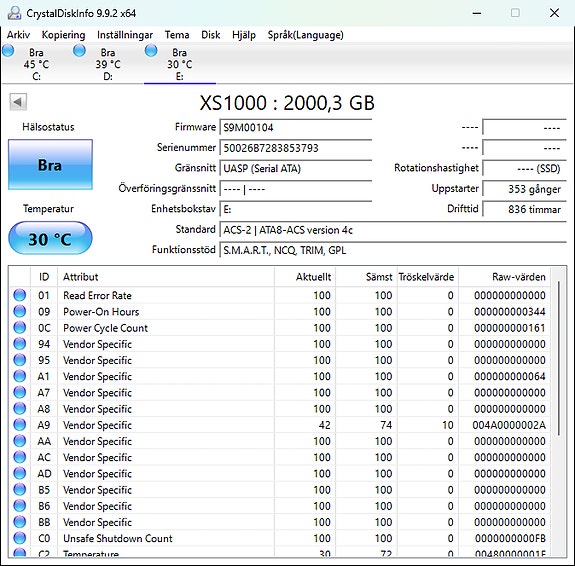Viewport: 575px width, 566px height.
Task: Click the XS1000 : 2000,3 GB title
Action: click(287, 102)
